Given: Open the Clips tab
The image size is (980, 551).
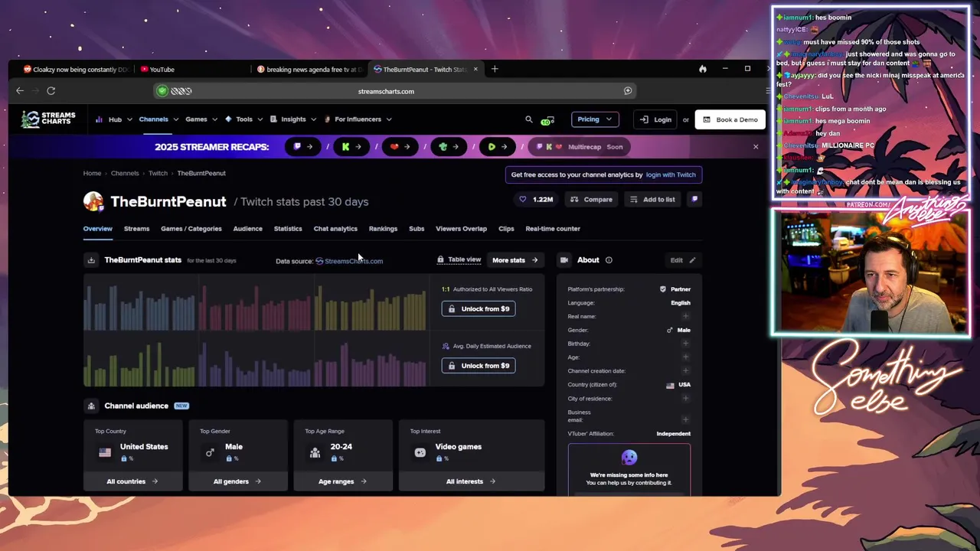Looking at the screenshot, I should coord(506,229).
